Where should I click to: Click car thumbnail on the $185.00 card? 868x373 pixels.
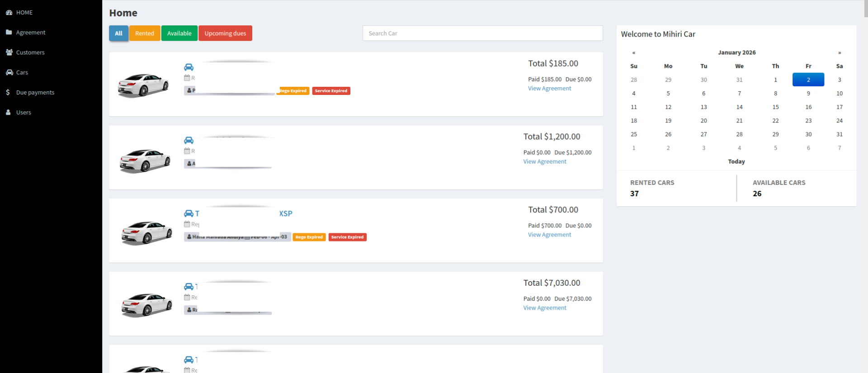(143, 85)
